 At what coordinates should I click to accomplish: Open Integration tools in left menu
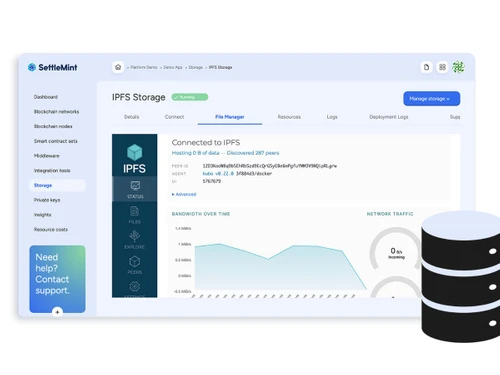click(x=52, y=170)
